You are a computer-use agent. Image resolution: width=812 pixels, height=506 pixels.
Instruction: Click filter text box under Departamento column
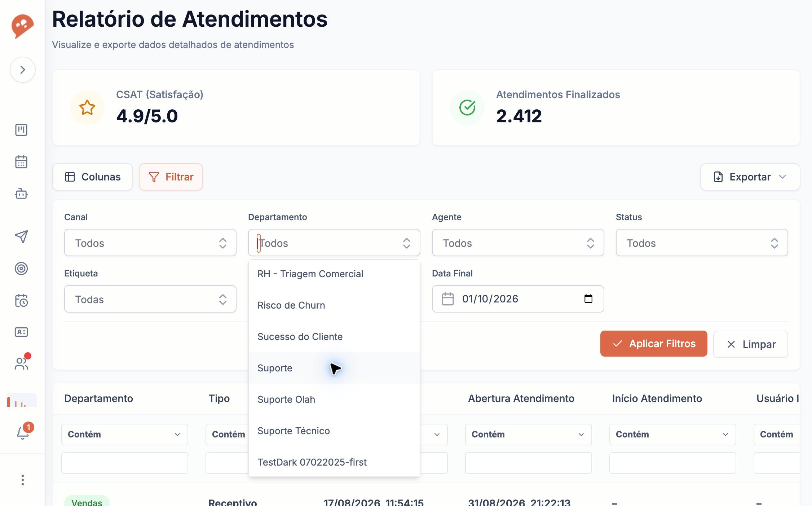tap(125, 463)
